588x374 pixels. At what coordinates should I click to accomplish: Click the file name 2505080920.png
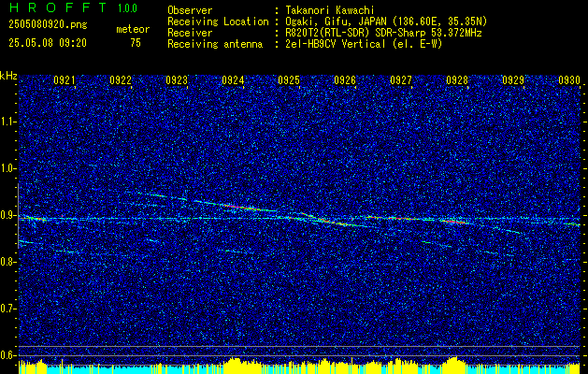pyautogui.click(x=48, y=25)
